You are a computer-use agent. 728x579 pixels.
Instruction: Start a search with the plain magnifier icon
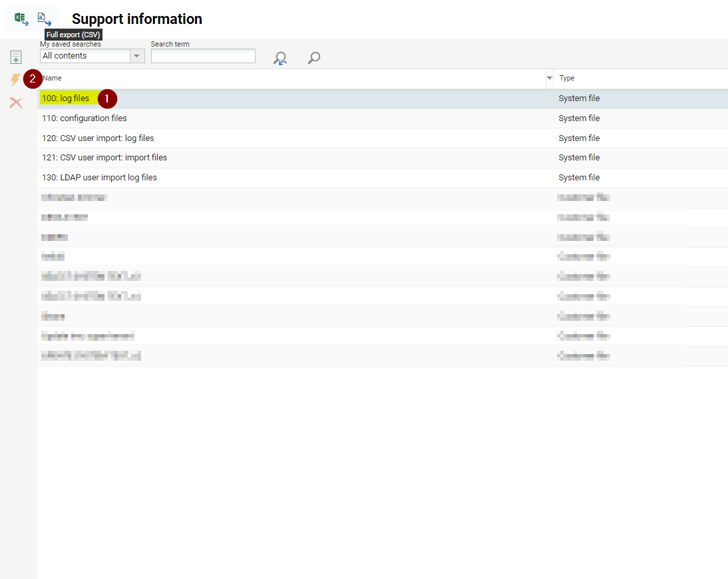pyautogui.click(x=313, y=58)
